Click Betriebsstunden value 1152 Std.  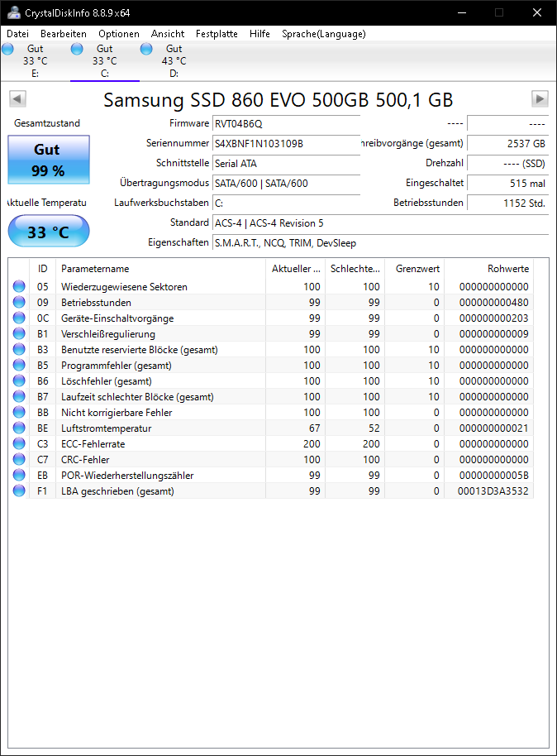(508, 203)
